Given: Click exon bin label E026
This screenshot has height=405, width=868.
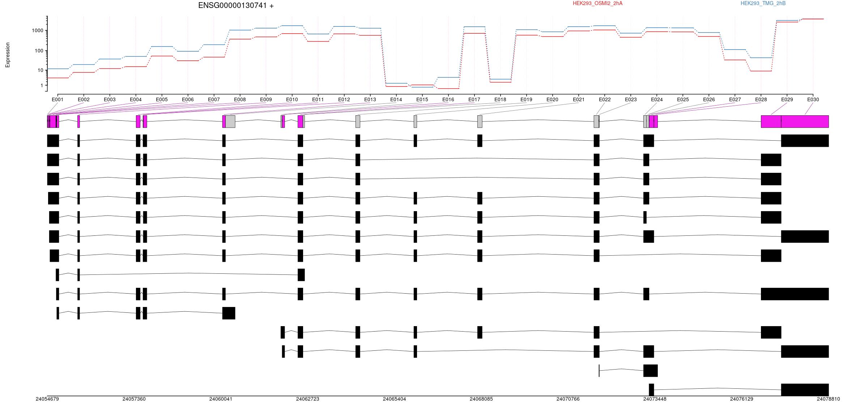Looking at the screenshot, I should [x=709, y=99].
